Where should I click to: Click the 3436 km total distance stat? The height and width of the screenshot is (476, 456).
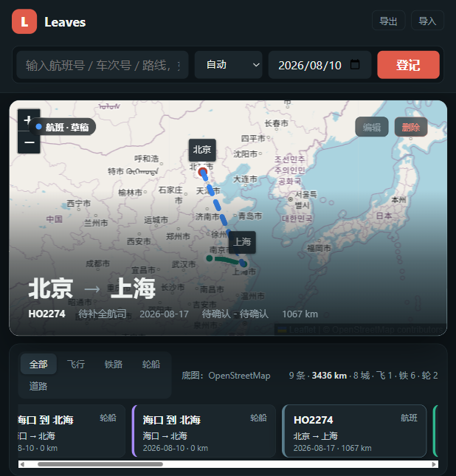[x=329, y=376]
